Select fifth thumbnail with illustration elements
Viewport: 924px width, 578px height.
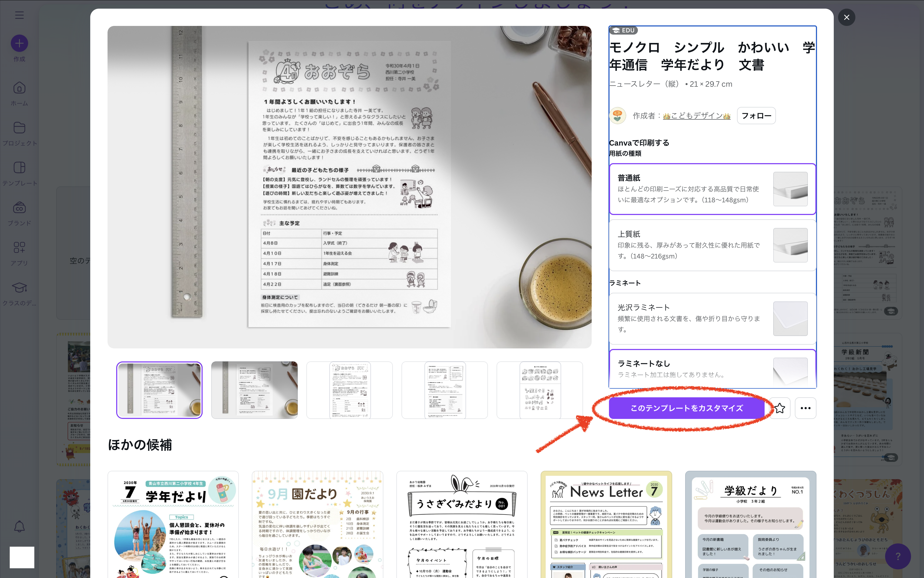point(540,390)
